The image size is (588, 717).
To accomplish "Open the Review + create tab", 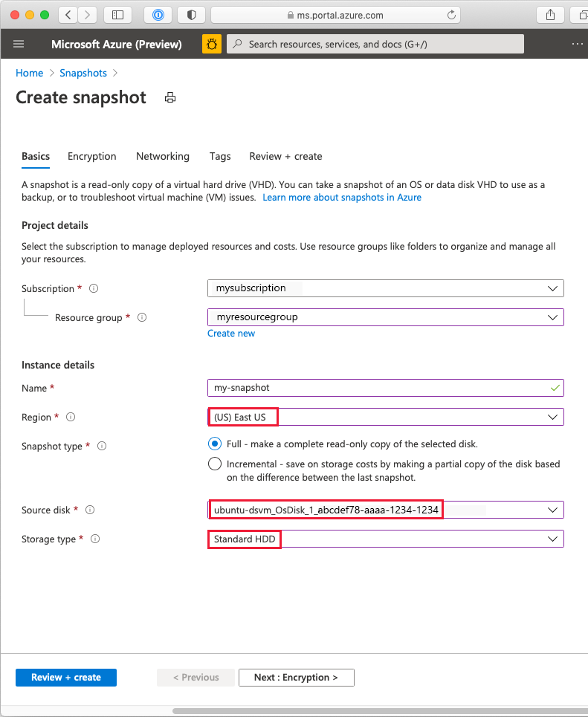I will pos(285,156).
